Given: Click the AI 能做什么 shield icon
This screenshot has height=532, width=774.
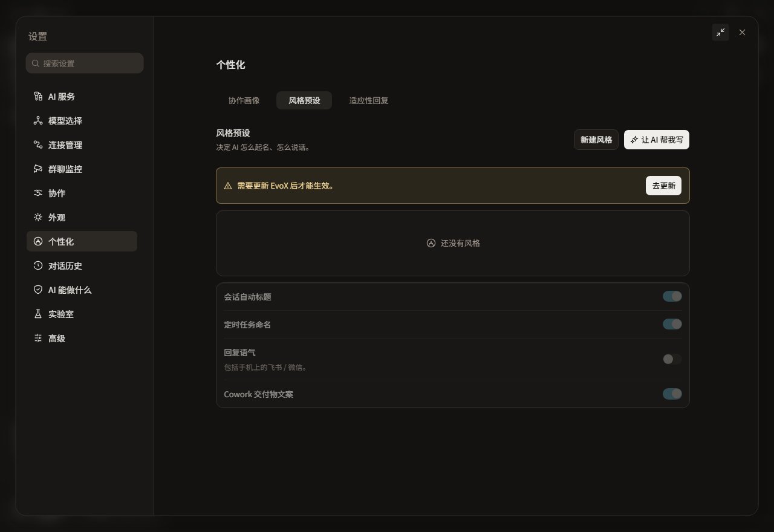Looking at the screenshot, I should (x=38, y=290).
